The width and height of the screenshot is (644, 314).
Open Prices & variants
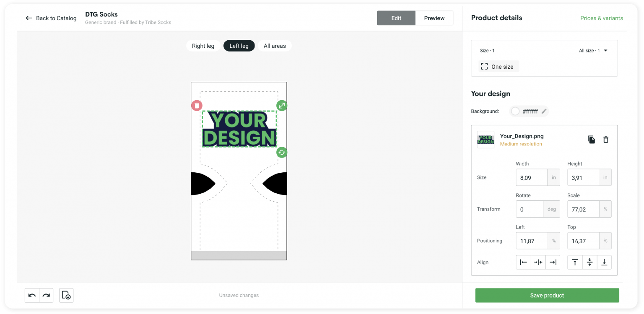tap(602, 18)
